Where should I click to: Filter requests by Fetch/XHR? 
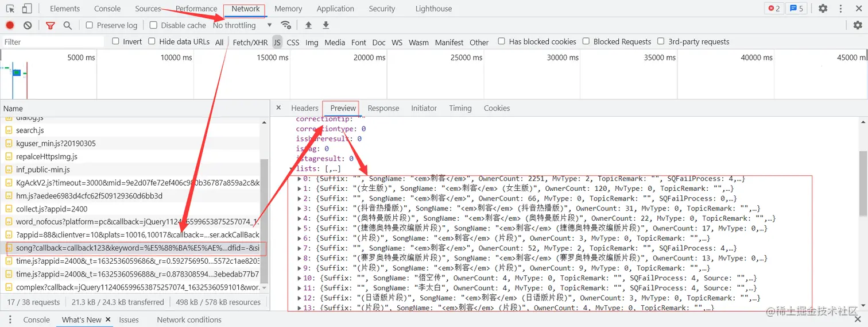point(250,42)
